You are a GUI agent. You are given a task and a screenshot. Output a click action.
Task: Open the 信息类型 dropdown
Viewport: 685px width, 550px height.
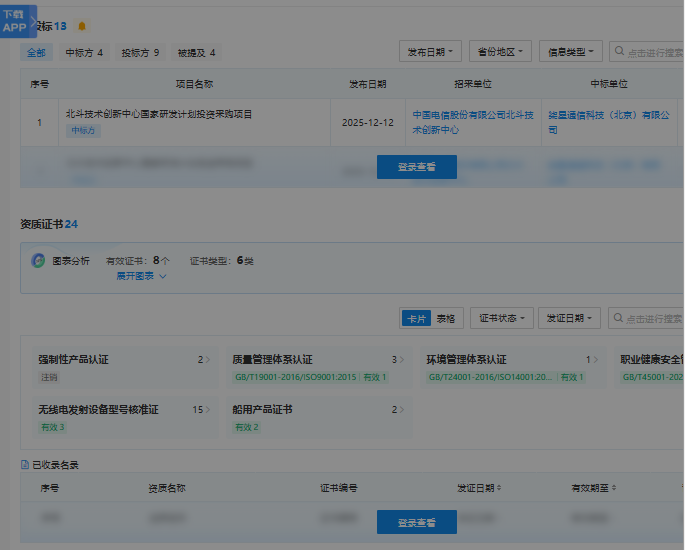(571, 52)
